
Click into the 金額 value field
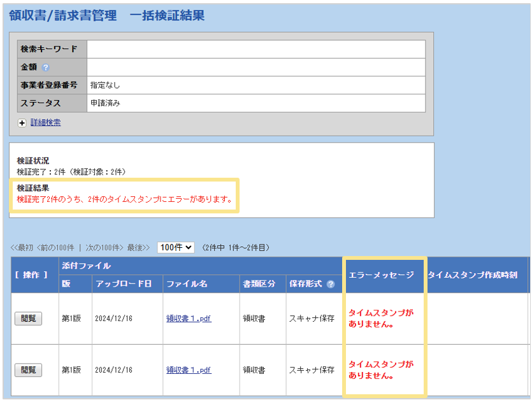tap(255, 67)
